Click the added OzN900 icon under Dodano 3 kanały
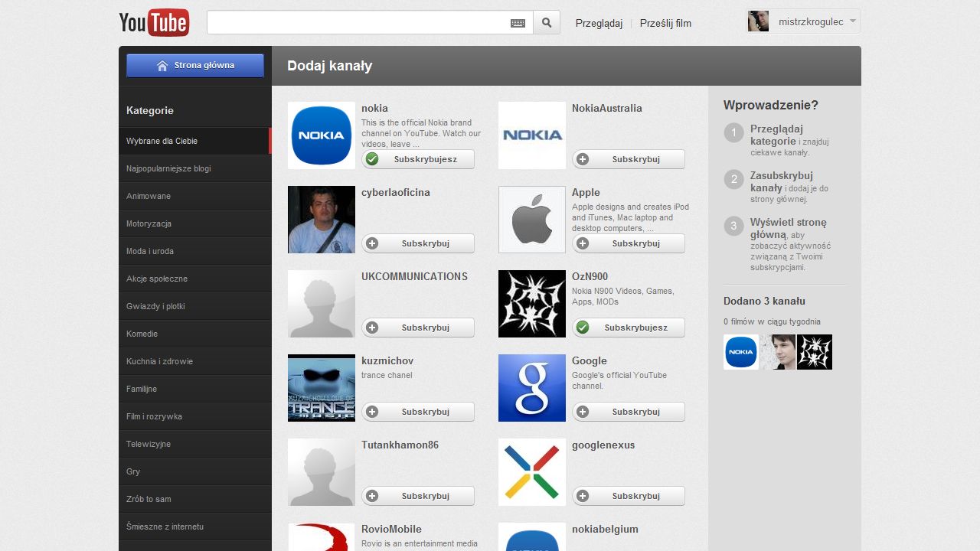The image size is (980, 551). 815,352
